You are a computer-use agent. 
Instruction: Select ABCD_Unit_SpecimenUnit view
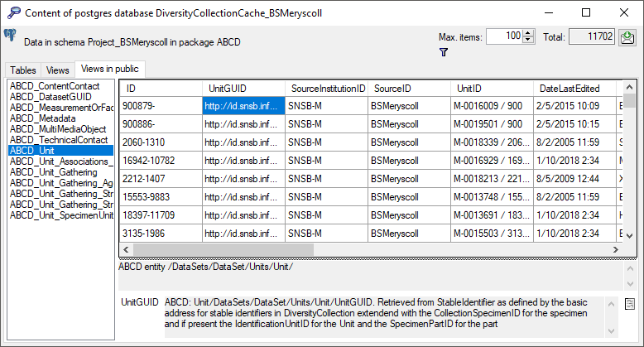[61, 215]
